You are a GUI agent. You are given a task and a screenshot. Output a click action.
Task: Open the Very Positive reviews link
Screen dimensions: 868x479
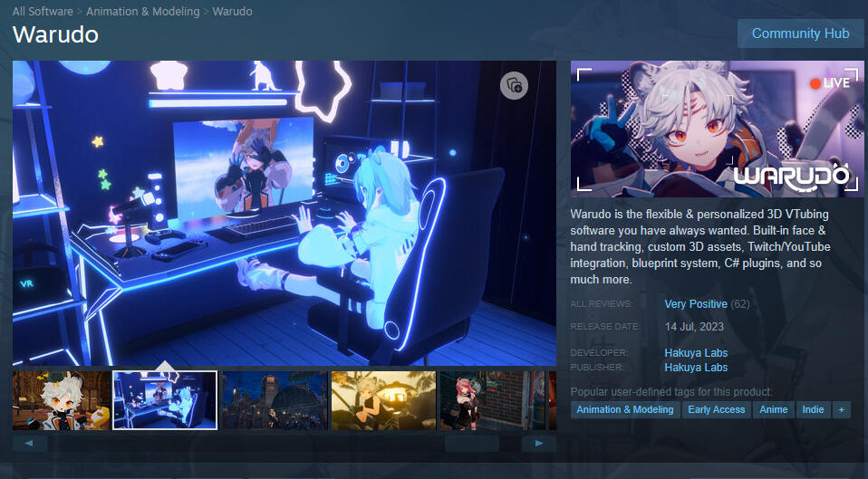(x=695, y=304)
